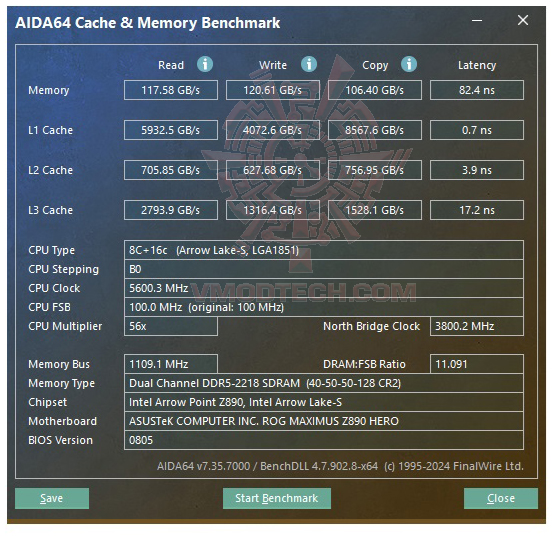The height and width of the screenshot is (538, 556).
Task: Click the Copy column header label
Action: coord(375,66)
